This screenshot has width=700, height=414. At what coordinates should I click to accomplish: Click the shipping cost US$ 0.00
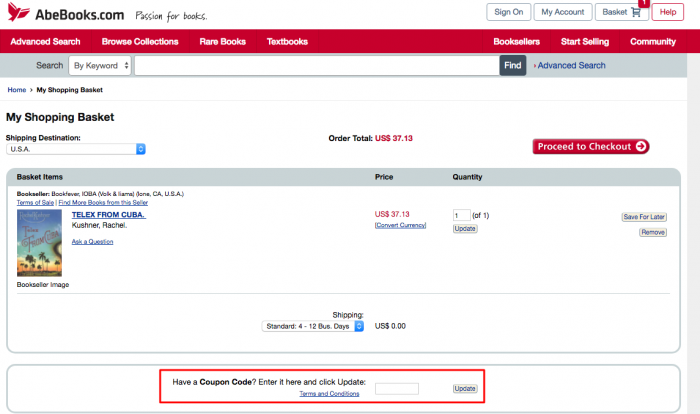click(390, 326)
